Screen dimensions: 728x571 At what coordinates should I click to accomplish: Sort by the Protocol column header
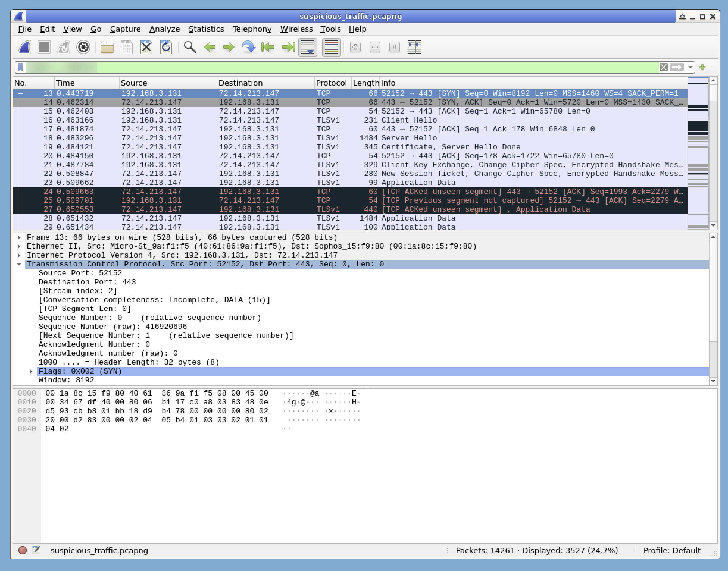pos(333,83)
